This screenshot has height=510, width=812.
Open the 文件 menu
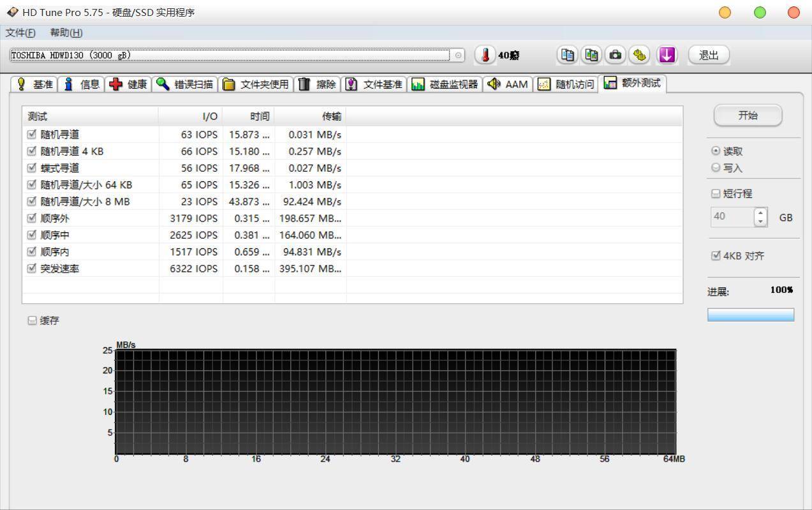tap(20, 33)
